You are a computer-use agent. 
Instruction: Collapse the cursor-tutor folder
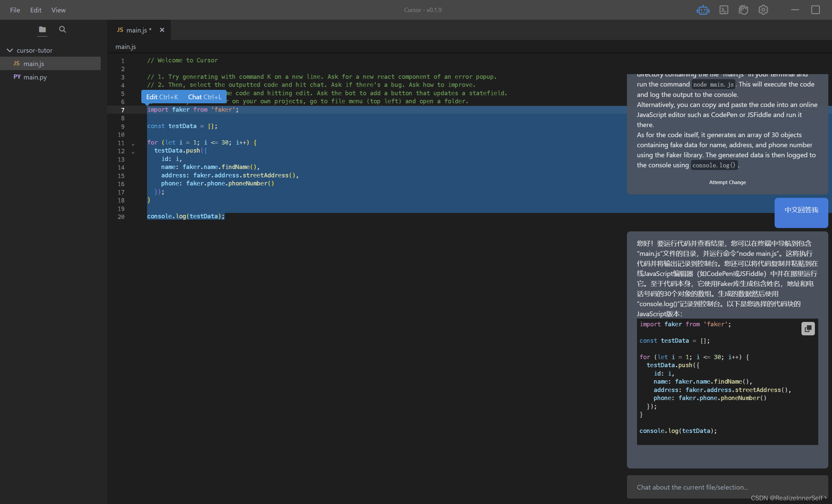(x=10, y=50)
